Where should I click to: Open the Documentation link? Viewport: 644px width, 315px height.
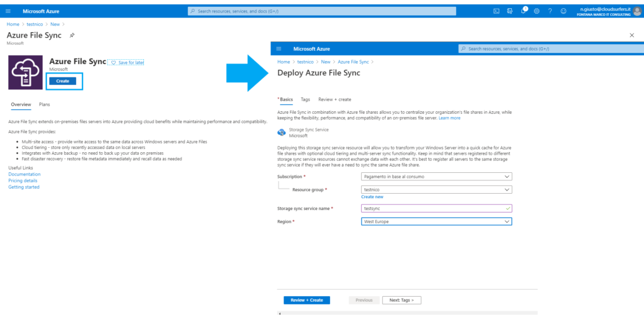[25, 174]
